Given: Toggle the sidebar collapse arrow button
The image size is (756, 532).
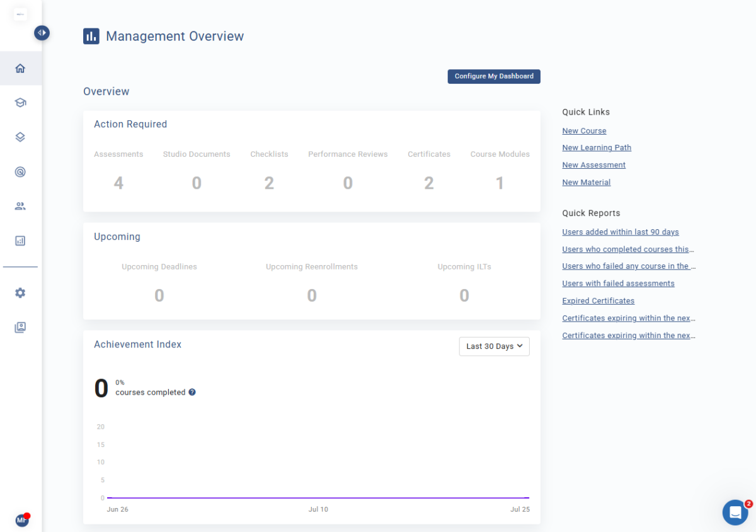Looking at the screenshot, I should click(x=42, y=32).
